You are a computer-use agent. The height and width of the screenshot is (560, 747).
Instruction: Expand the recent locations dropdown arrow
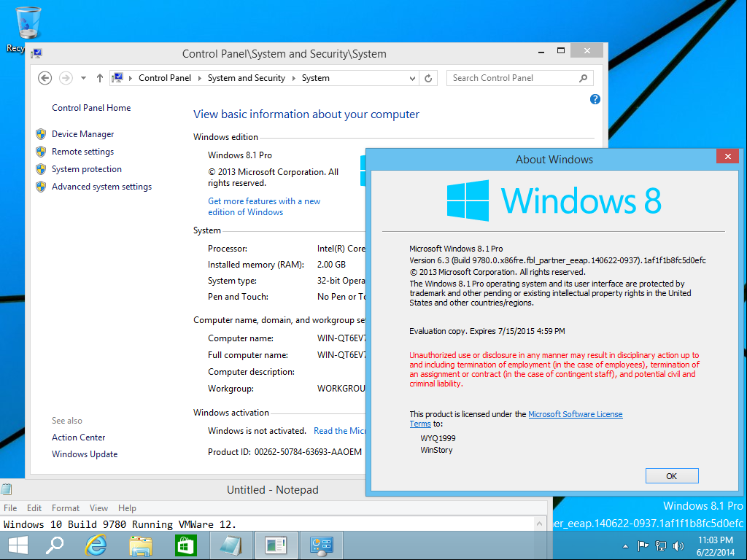pyautogui.click(x=83, y=78)
